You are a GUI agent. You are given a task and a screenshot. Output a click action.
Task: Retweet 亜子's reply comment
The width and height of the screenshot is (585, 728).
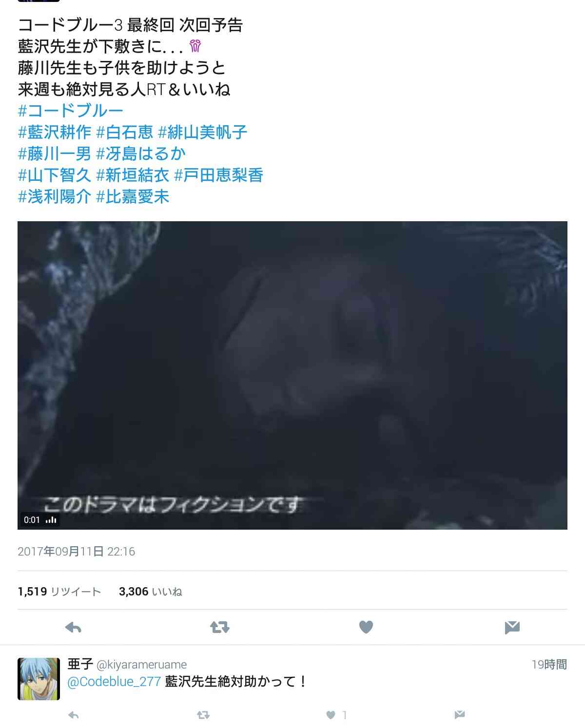(x=203, y=715)
